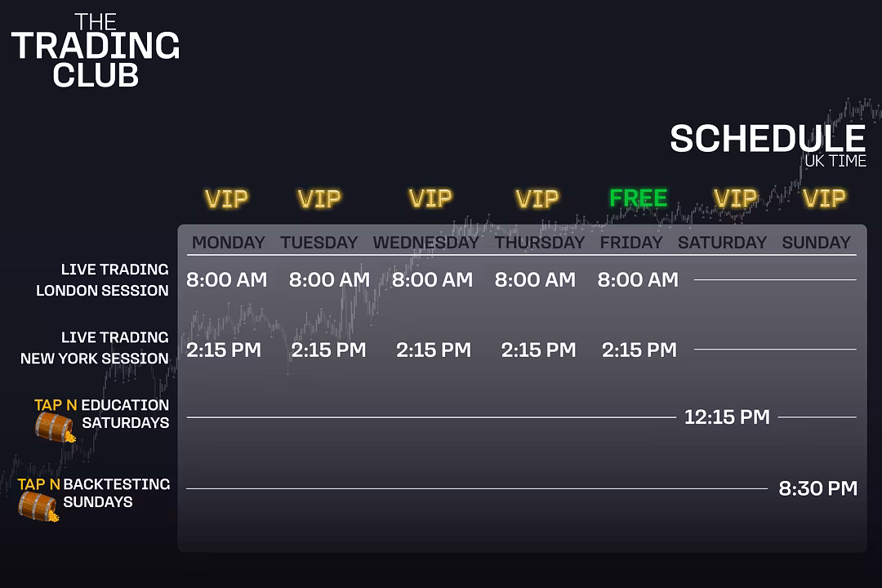Viewport: 882px width, 588px height.
Task: Click the VIP badge above Wednesday
Action: (430, 198)
